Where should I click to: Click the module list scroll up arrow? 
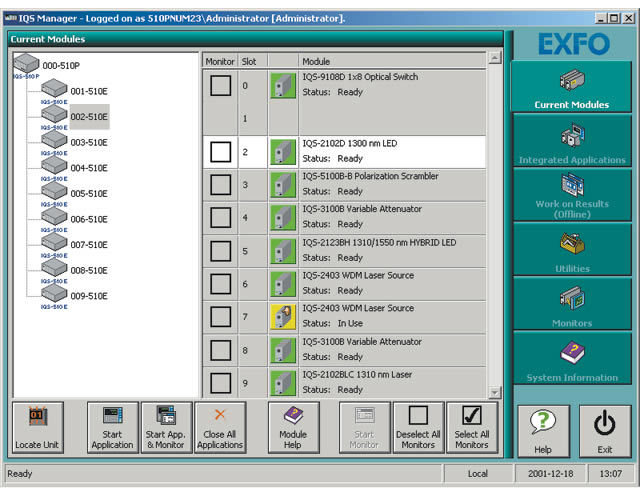point(495,58)
